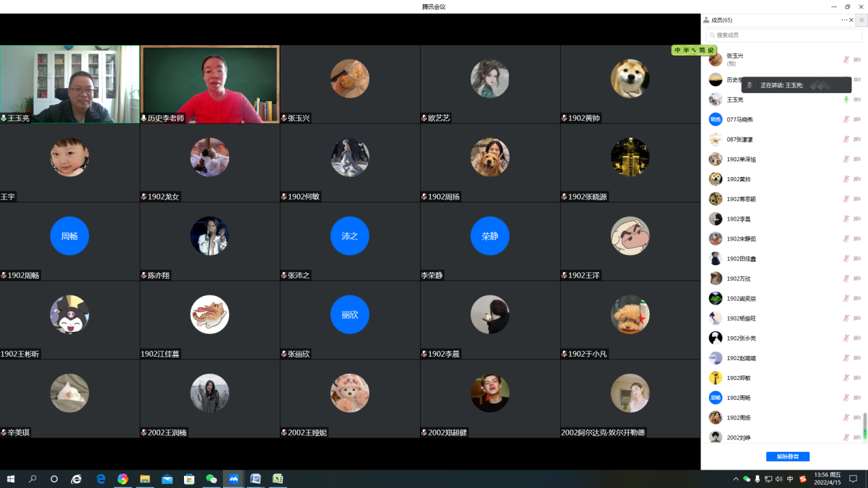Open the members panel three-dot more options
Image resolution: width=868 pixels, height=488 pixels.
pos(844,21)
